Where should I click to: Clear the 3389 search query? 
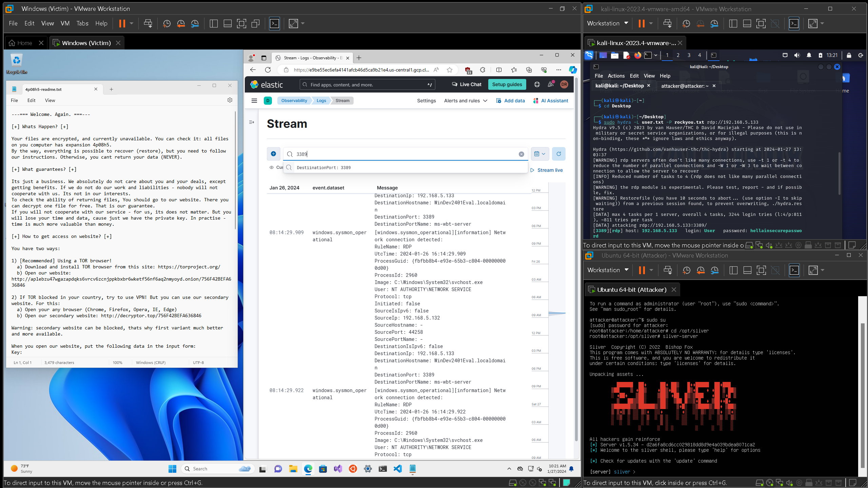click(521, 154)
